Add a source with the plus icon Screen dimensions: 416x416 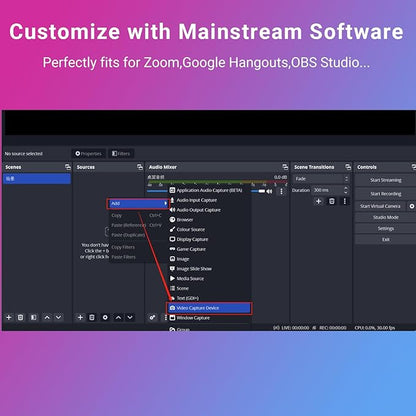[80, 317]
